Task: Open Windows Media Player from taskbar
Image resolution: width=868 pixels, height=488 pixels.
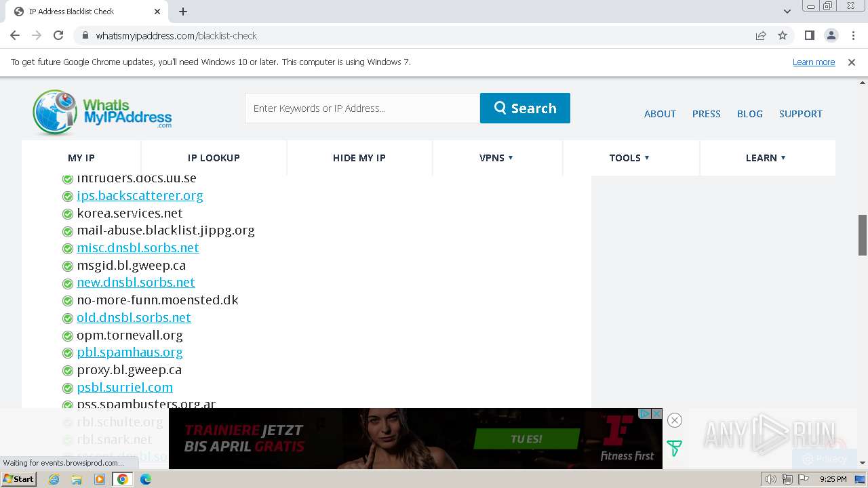Action: pyautogui.click(x=100, y=479)
